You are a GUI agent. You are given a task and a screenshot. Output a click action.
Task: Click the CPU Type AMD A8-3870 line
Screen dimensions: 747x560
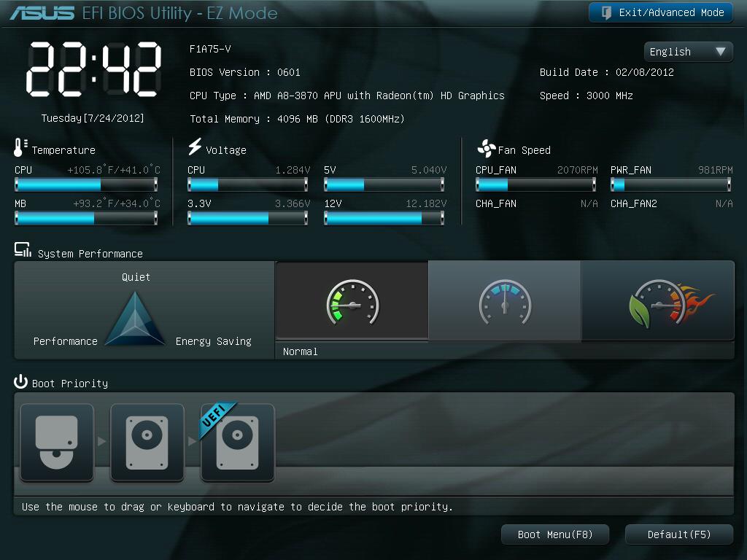click(x=347, y=96)
